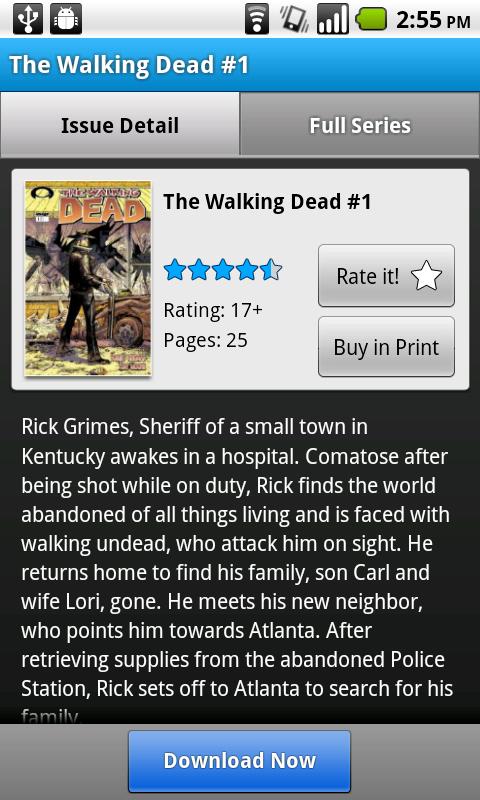480x800 pixels.
Task: Tap the blue Walking Dead #1 title bar
Action: (240, 65)
